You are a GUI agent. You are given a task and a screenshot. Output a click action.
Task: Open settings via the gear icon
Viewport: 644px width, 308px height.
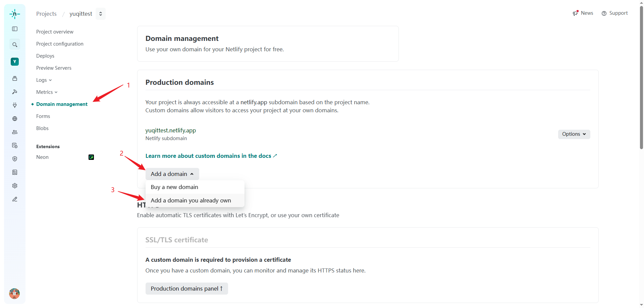[15, 186]
